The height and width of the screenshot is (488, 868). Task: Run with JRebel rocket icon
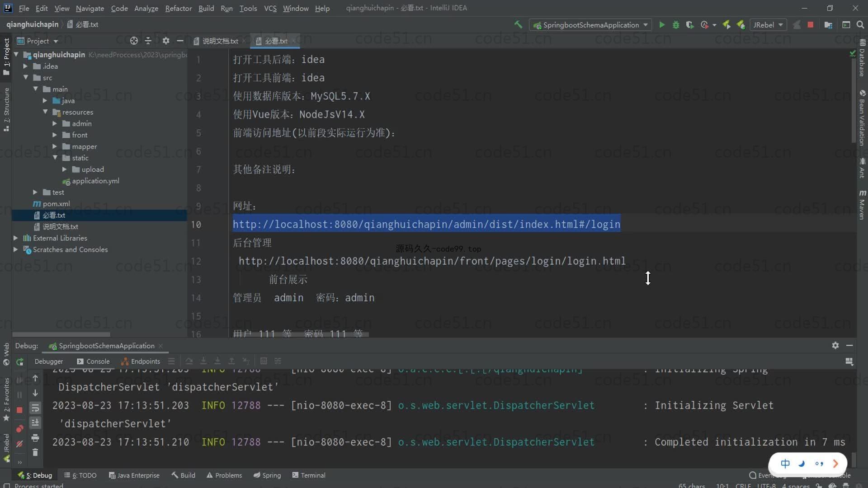pos(726,25)
